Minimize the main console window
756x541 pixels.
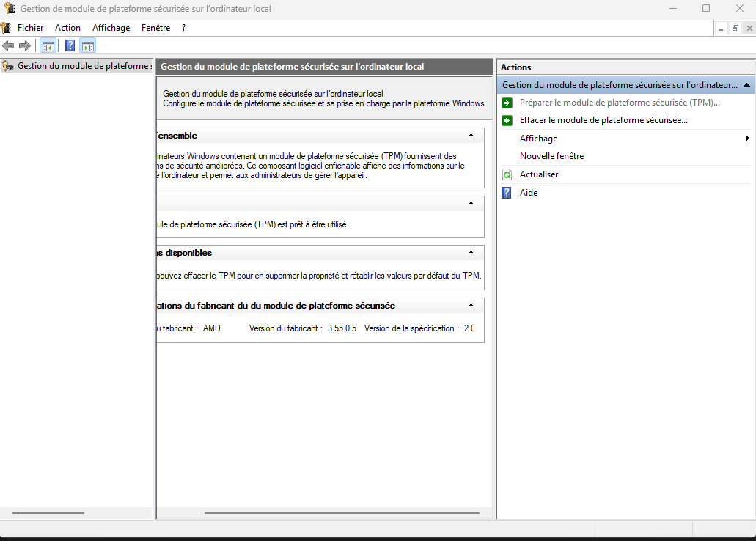point(673,8)
